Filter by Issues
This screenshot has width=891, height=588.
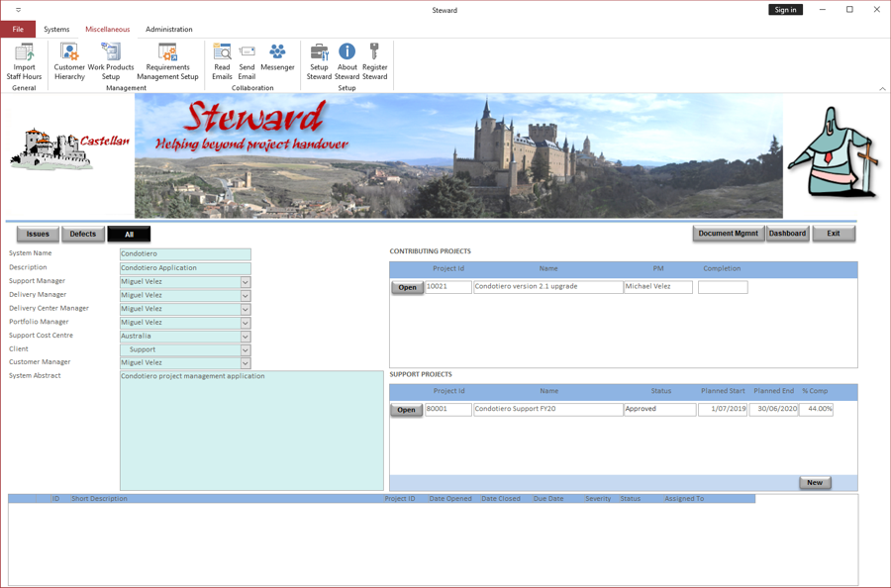(38, 234)
